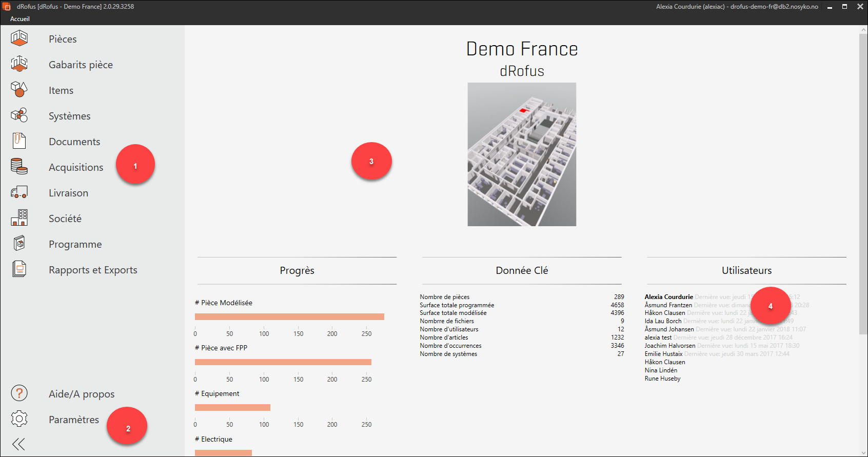Click 'Nombre d'occurrences' row
This screenshot has height=457, width=868.
522,346
